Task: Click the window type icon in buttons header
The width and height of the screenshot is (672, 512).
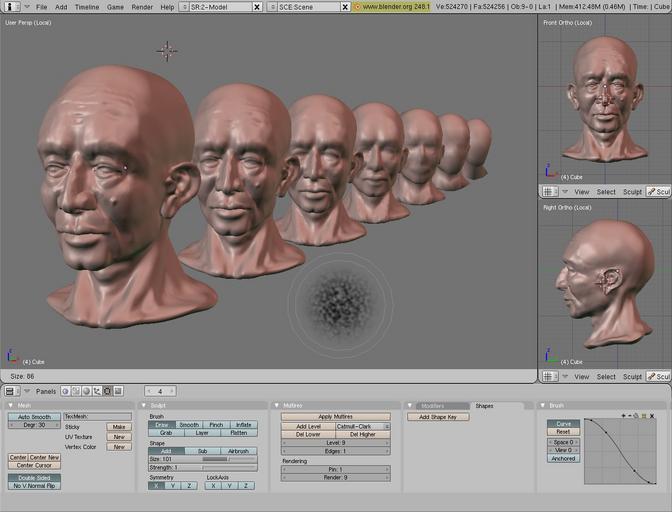Action: [x=9, y=391]
